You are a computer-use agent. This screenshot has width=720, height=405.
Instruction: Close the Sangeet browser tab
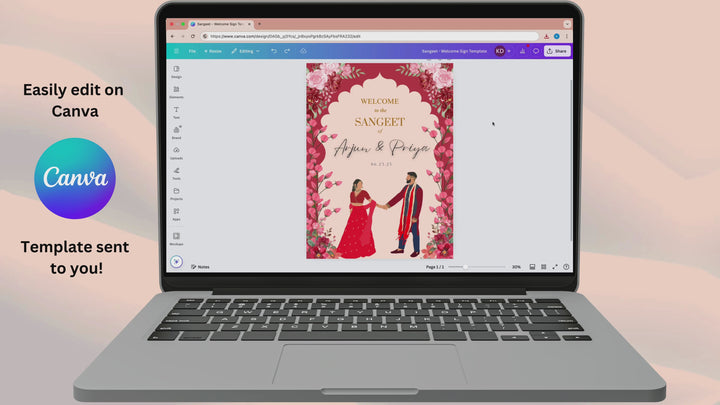249,24
